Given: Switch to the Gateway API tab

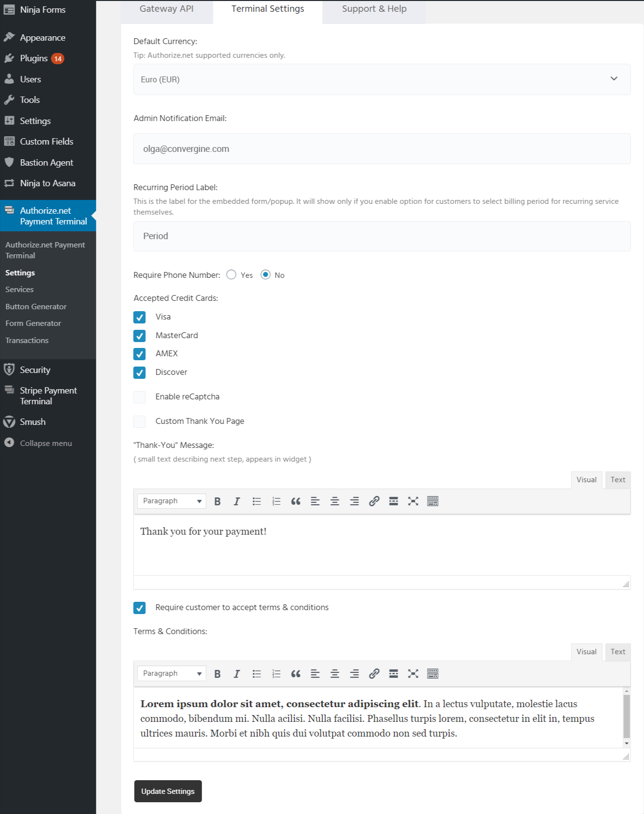Looking at the screenshot, I should 167,9.
